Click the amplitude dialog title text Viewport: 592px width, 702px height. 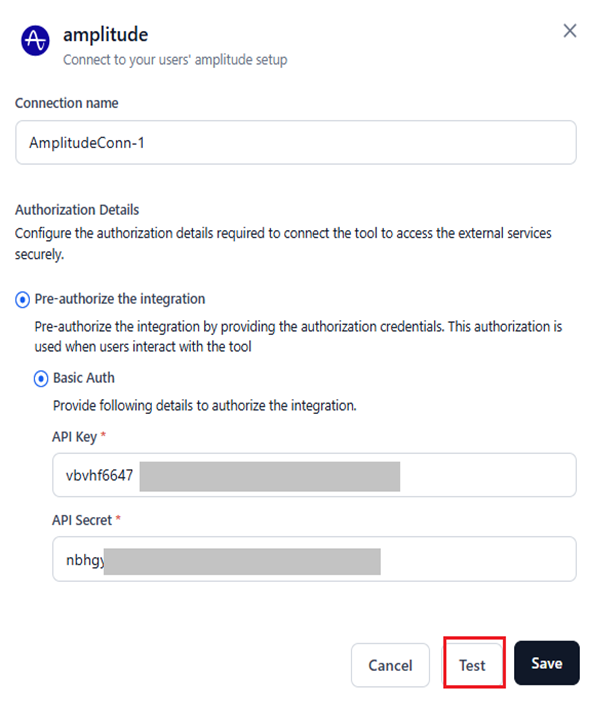[x=106, y=35]
